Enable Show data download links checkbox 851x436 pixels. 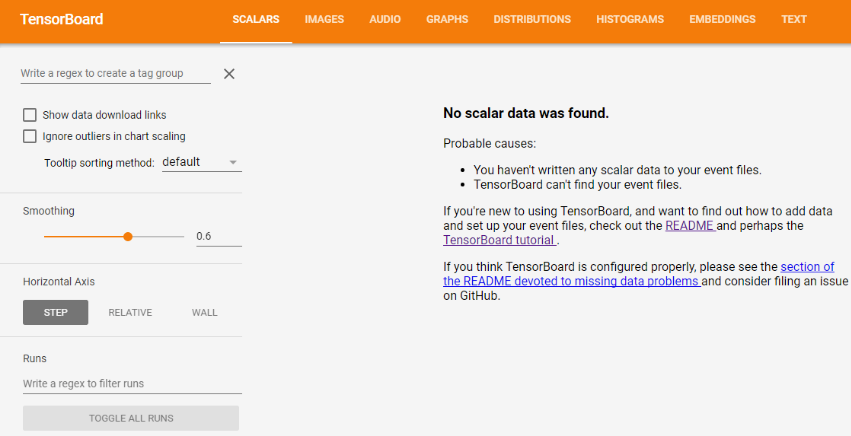[30, 115]
